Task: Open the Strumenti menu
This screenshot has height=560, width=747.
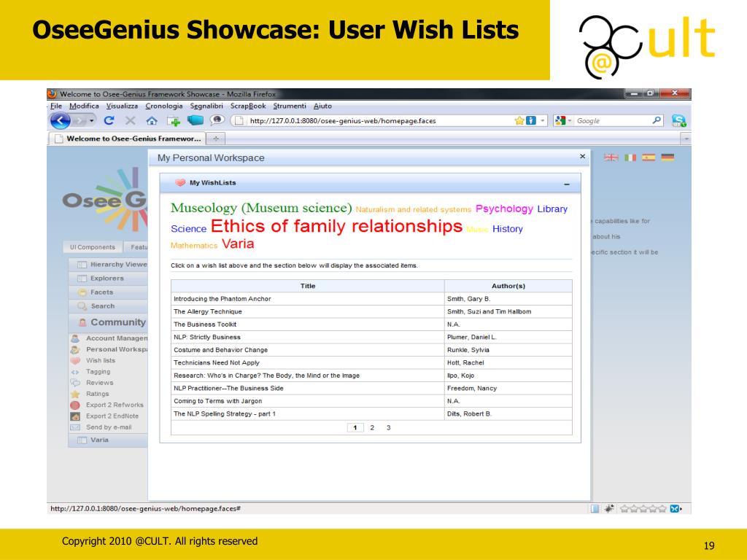Action: [x=289, y=106]
